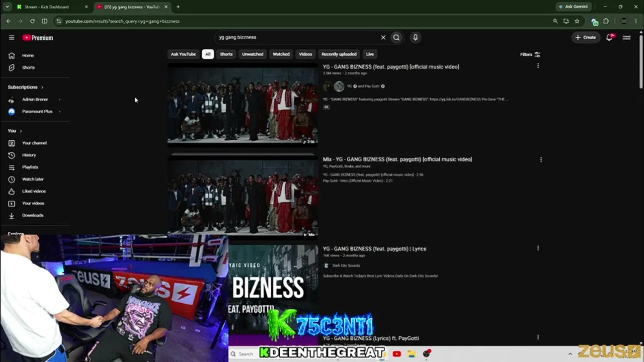Click the address bar URL field
Screen dimensions: 644x362
tap(302, 21)
